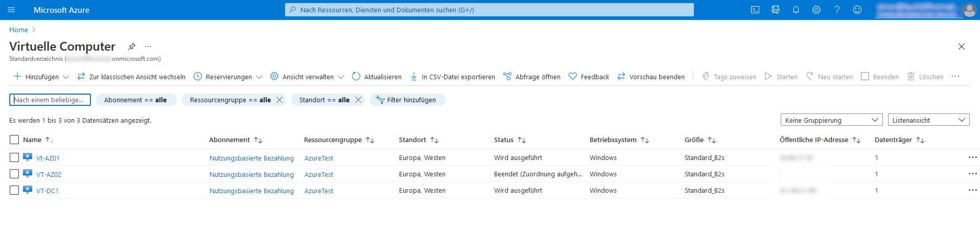Switch to classic view via Zur klassischen Ansicht wechseln
The height and width of the screenshot is (229, 980).
click(131, 77)
